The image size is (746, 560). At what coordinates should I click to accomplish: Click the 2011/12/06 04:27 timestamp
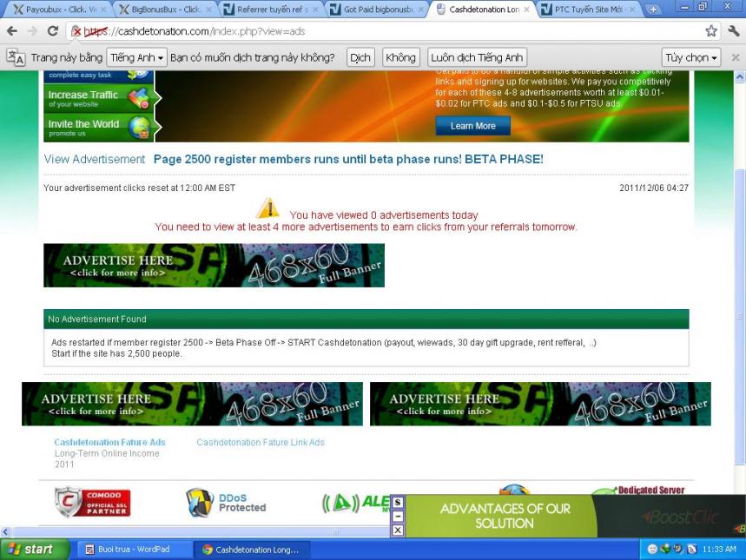pos(654,188)
